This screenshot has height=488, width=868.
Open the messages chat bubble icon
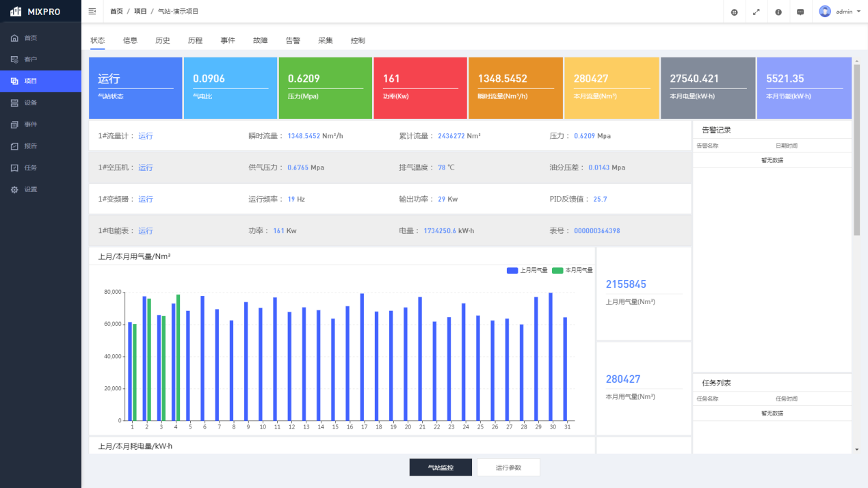(x=800, y=12)
